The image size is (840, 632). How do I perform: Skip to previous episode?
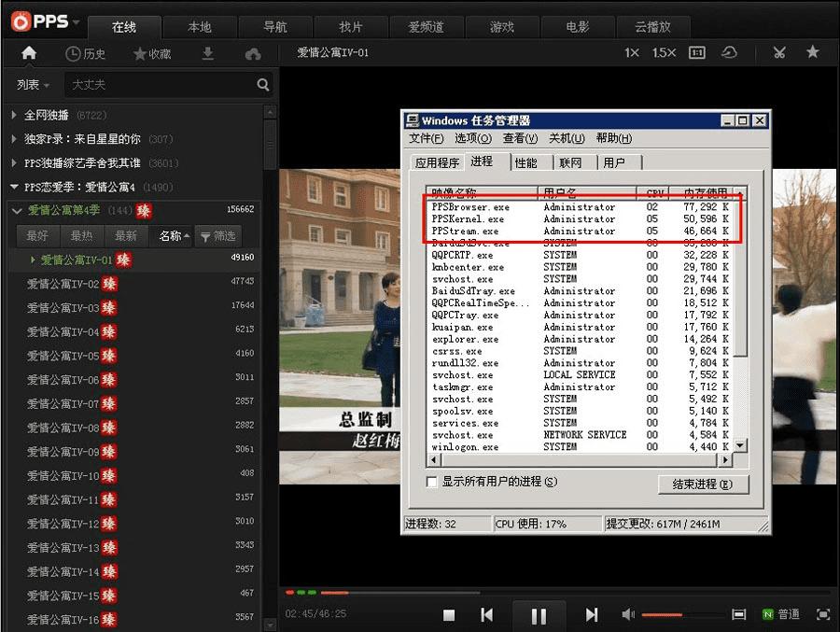pos(487,615)
